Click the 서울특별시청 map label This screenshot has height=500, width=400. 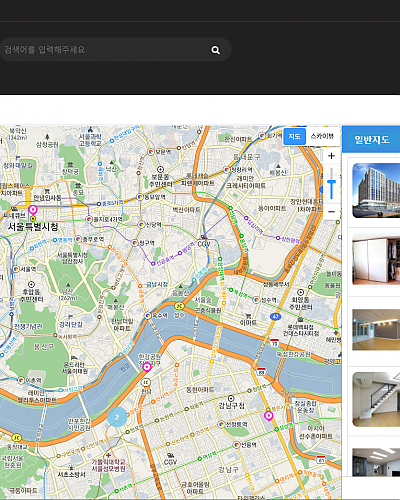[x=33, y=227]
